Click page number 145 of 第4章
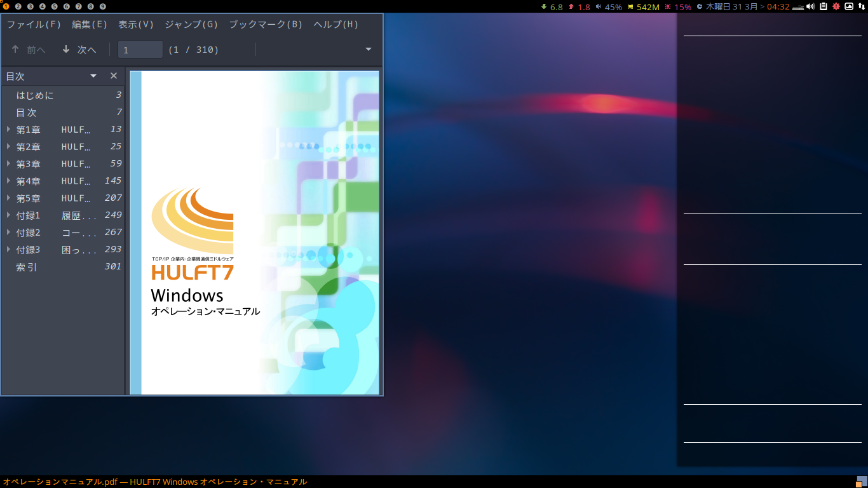This screenshot has height=488, width=868. coord(113,181)
